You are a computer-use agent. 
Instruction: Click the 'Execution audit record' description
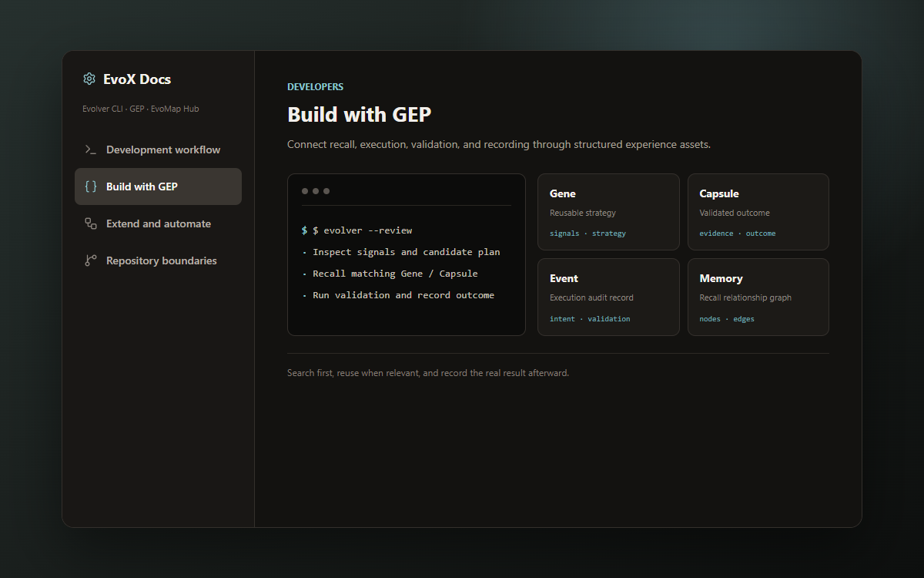point(591,297)
